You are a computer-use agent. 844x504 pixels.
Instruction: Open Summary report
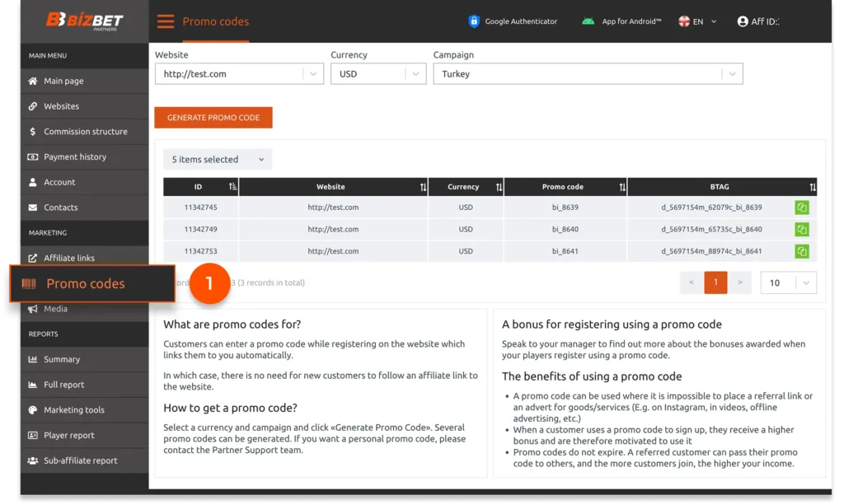[85, 359]
